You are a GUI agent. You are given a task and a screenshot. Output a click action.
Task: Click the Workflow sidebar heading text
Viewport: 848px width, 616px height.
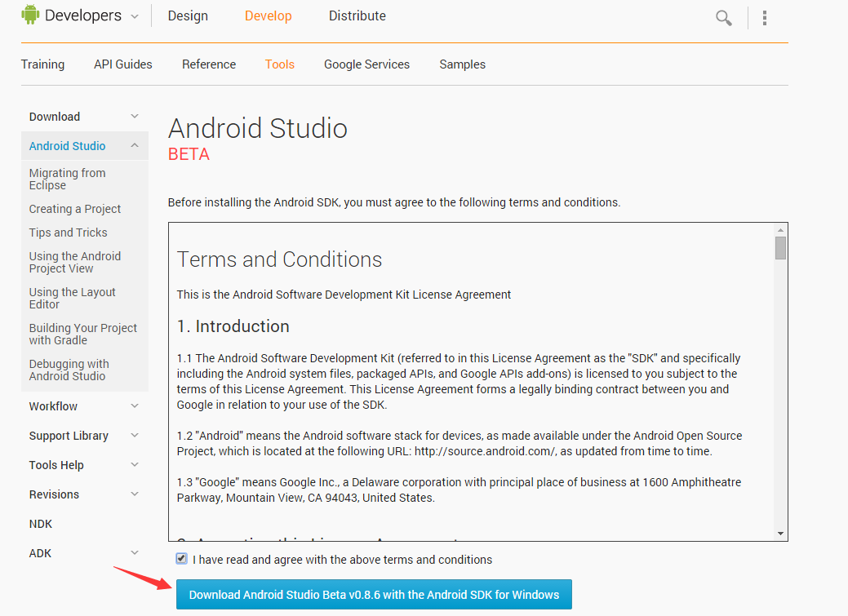53,406
